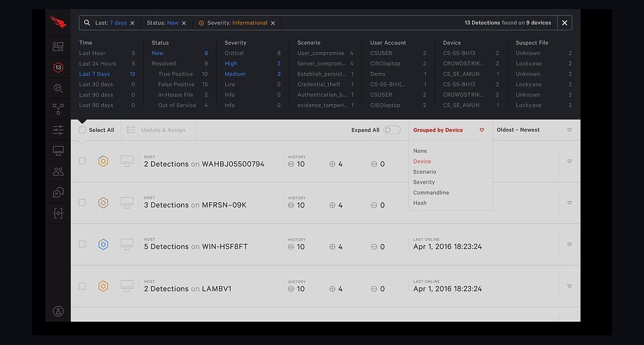644x345 pixels.
Task: Open the network graph icon in sidebar
Action: click(58, 109)
